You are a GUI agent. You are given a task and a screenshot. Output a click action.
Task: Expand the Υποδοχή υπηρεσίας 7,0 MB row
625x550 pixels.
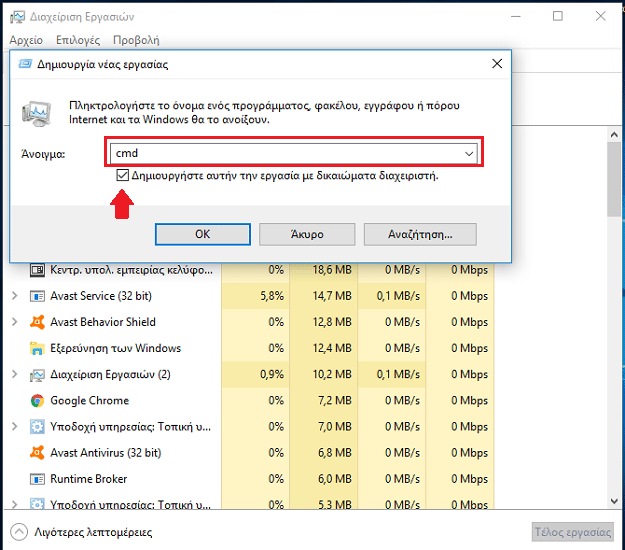[x=15, y=426]
